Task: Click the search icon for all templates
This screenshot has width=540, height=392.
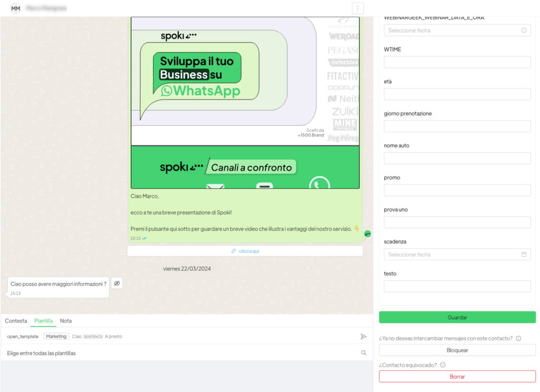Action: [x=363, y=353]
